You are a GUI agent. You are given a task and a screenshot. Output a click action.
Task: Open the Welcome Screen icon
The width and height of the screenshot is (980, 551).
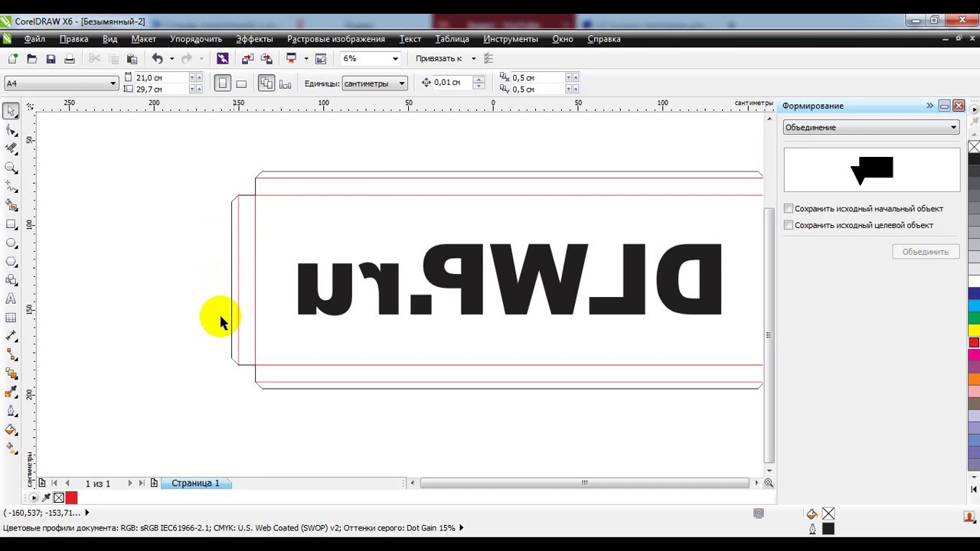pyautogui.click(x=321, y=58)
